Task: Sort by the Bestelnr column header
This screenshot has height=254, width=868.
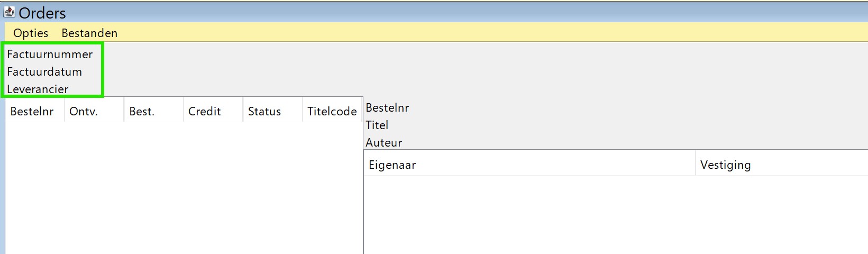Action: tap(32, 111)
